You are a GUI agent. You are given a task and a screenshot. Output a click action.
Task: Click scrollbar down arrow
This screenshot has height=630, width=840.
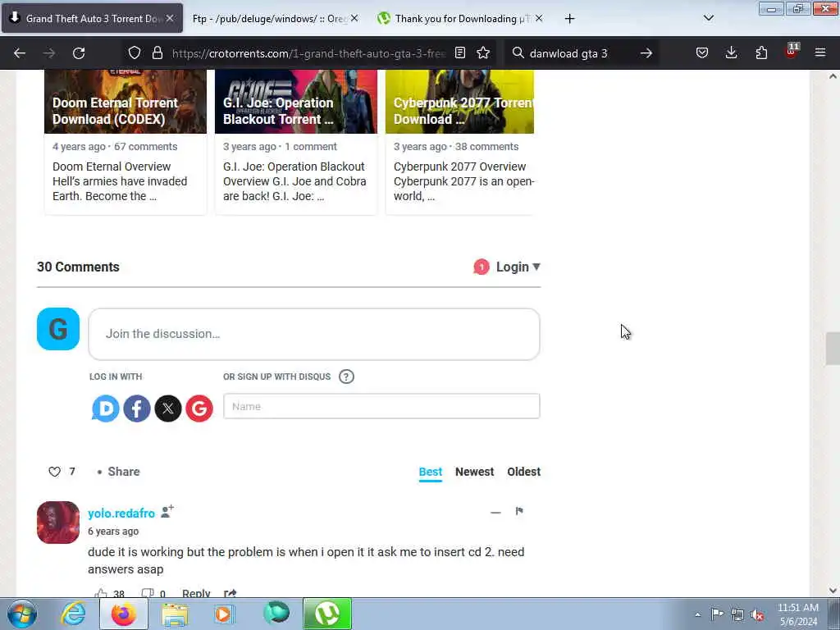(x=833, y=591)
